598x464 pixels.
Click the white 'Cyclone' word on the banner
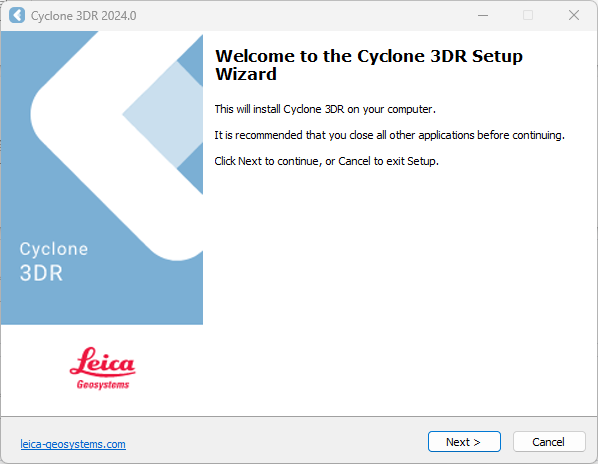[x=54, y=249]
